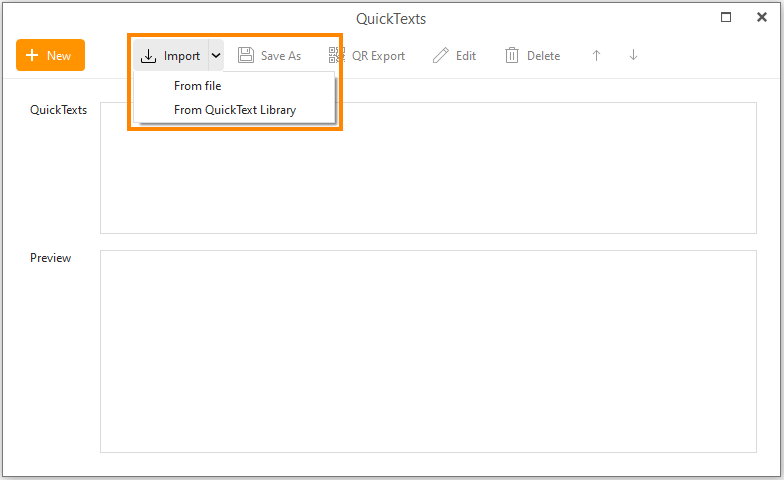The height and width of the screenshot is (480, 784).
Task: Click the Save As floppy disk icon
Action: click(x=246, y=56)
